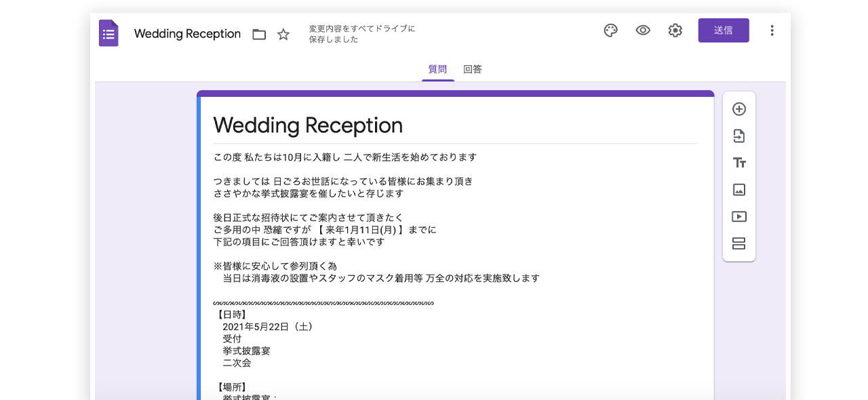This screenshot has width=868, height=400.
Task: Open form settings gear
Action: point(675,31)
